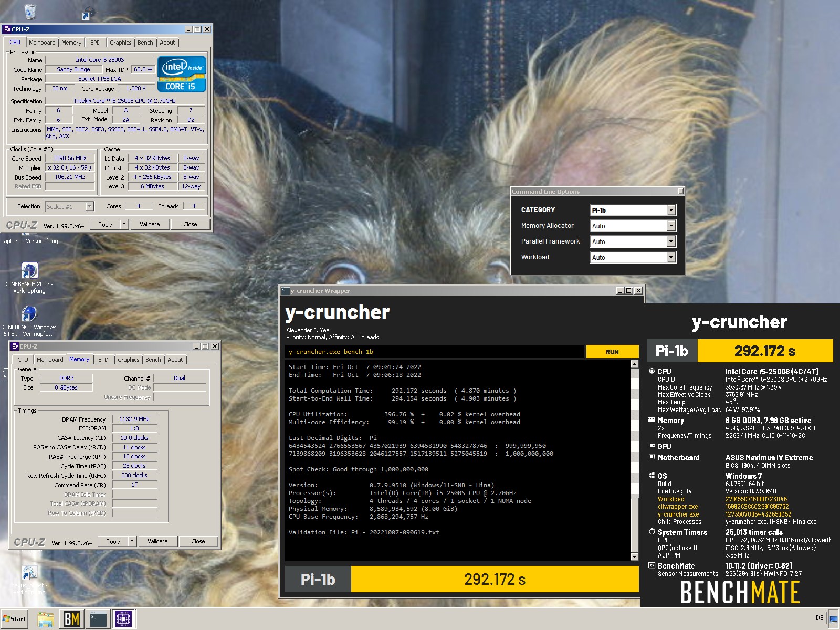Open the CPU-Z taskbar icon
840x630 pixels.
pos(123,619)
